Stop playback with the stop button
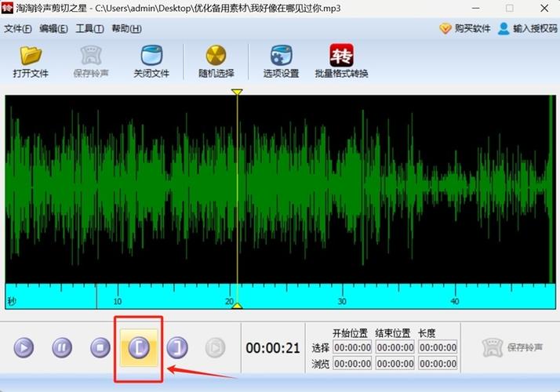The image size is (560, 392). click(100, 347)
